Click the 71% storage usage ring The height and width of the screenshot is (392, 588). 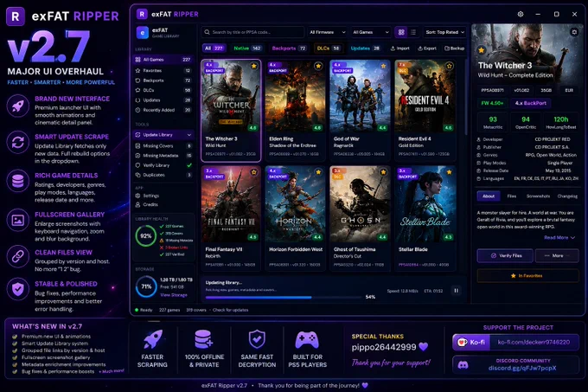pyautogui.click(x=146, y=286)
